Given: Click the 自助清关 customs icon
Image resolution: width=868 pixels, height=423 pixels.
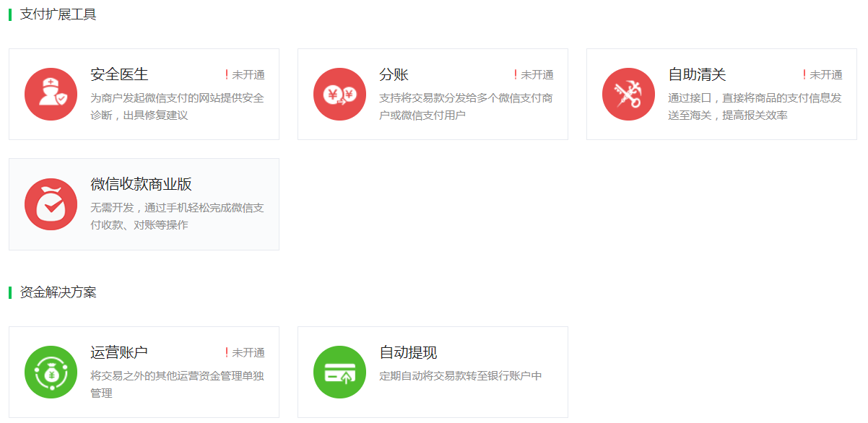Looking at the screenshot, I should click(628, 94).
